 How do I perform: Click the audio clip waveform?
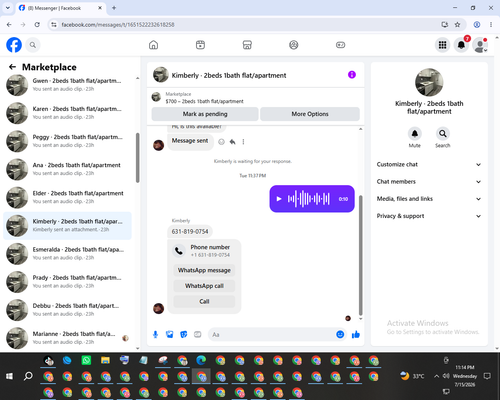point(309,199)
